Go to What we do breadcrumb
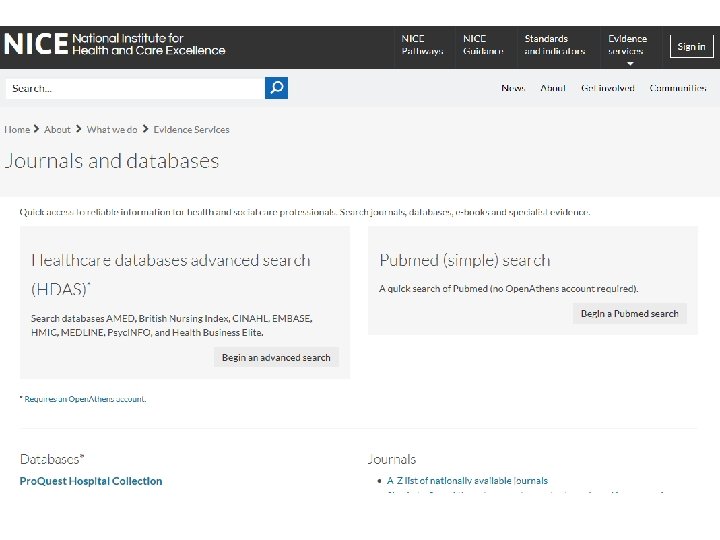Viewport: 720px width, 540px height. [x=112, y=129]
